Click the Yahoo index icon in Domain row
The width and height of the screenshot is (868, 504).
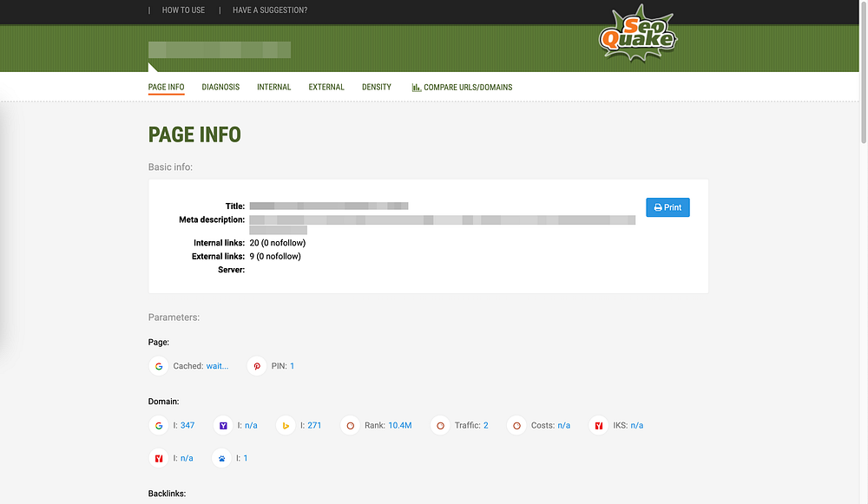[x=223, y=425]
